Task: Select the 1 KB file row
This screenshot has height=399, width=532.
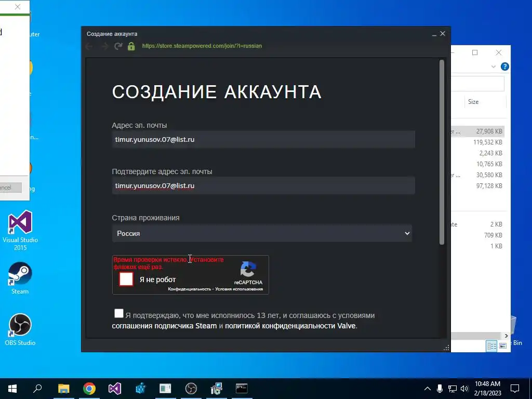Action: 478,246
